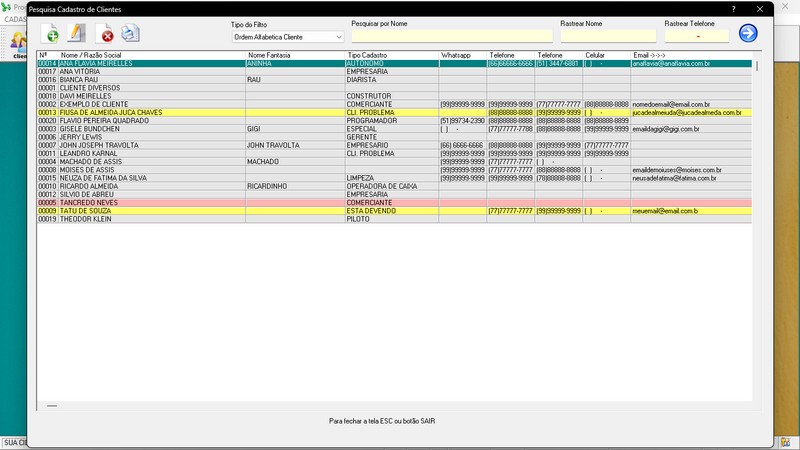Click the PILOTO tipo cadastro cell
800x450 pixels.
click(x=392, y=219)
